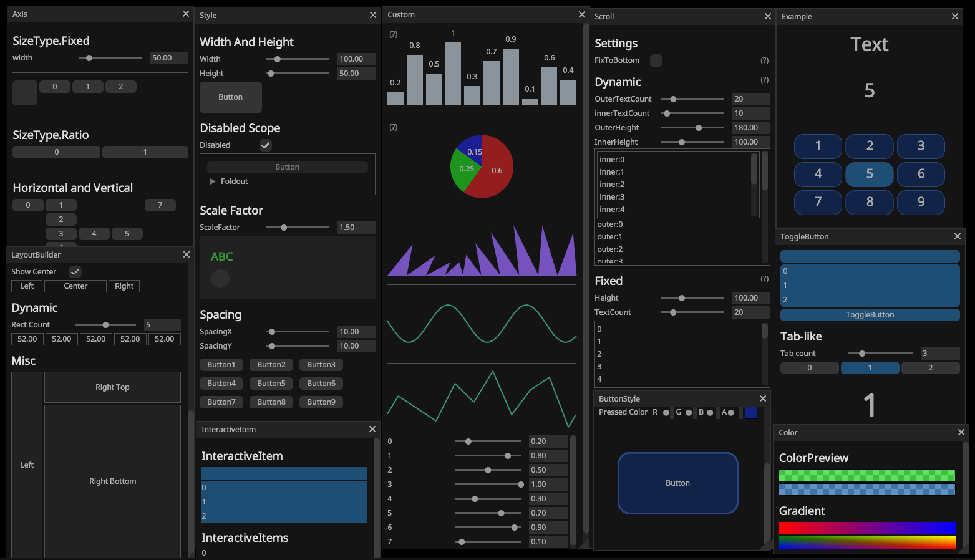The width and height of the screenshot is (975, 560).
Task: Click the Fixed list scrollbar in Scroll
Action: (x=765, y=331)
